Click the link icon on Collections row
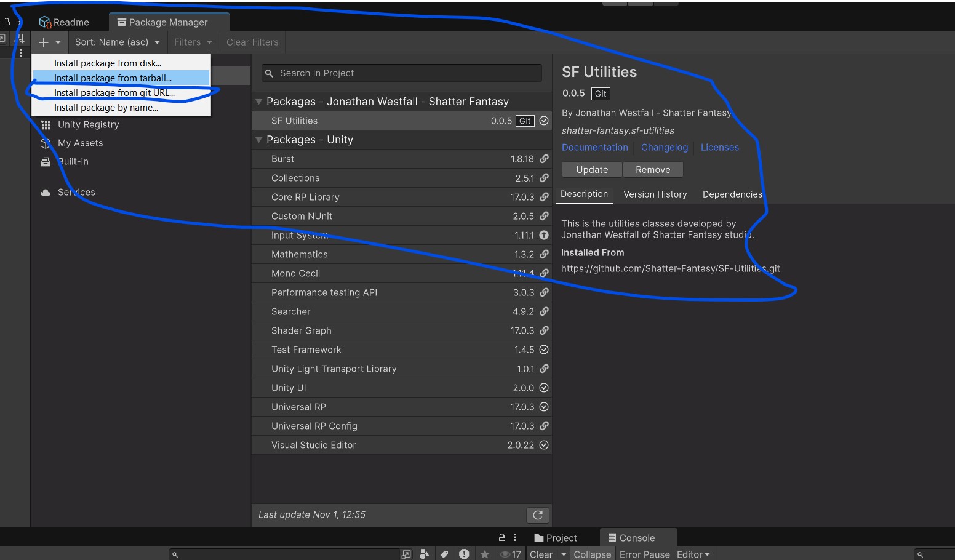 [x=544, y=178]
